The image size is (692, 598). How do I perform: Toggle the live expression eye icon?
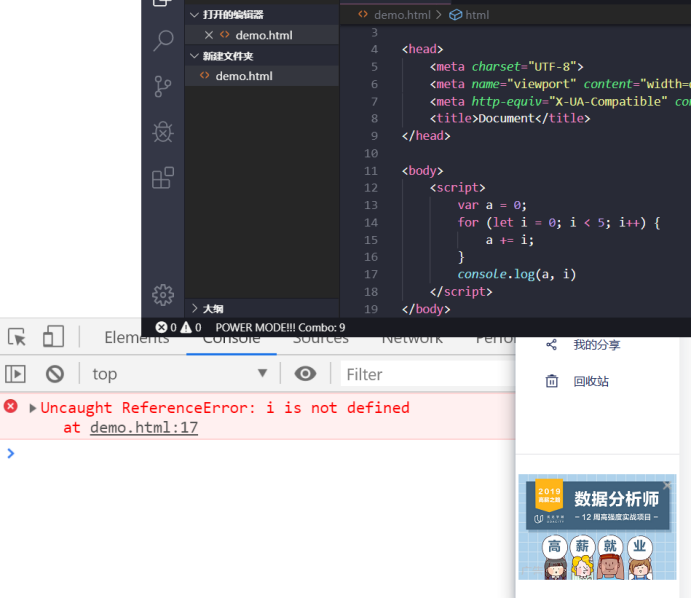(305, 374)
